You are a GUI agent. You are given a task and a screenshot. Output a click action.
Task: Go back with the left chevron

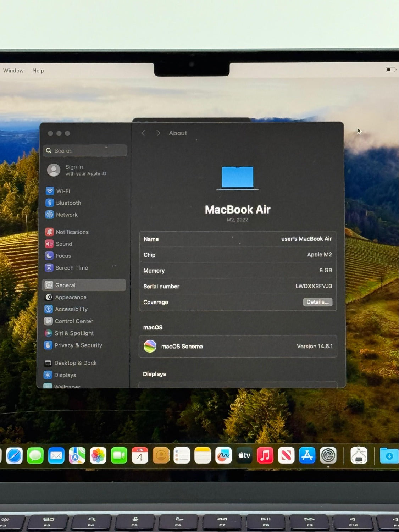[143, 133]
